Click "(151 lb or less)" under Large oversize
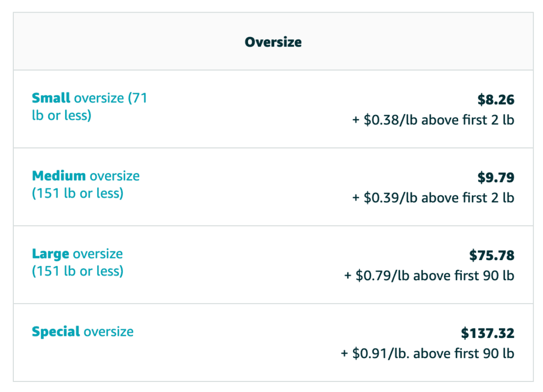Screen dimensions: 543x392 [x=77, y=271]
